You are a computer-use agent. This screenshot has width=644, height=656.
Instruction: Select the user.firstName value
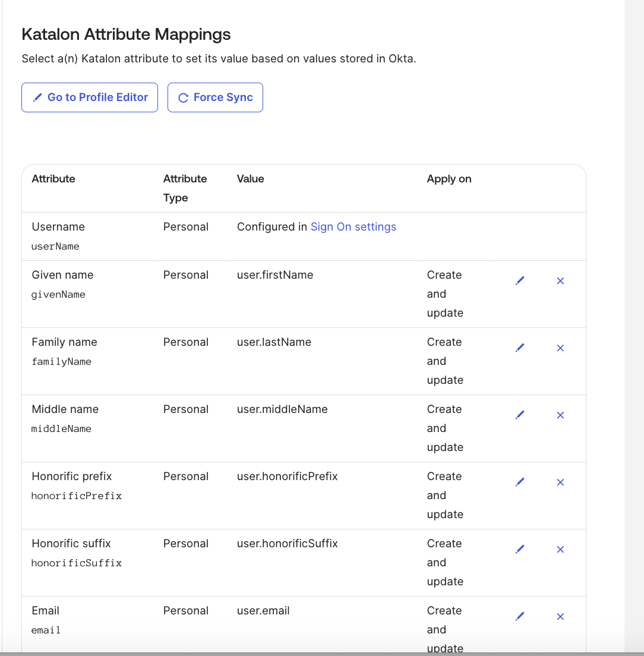[x=275, y=275]
